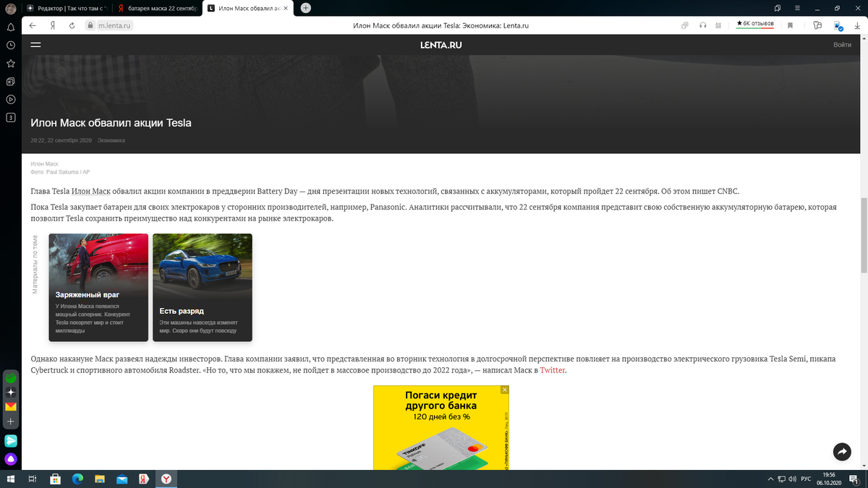868x488 pixels.
Task: Click the profile avatar in top-left corner
Action: 11,8
